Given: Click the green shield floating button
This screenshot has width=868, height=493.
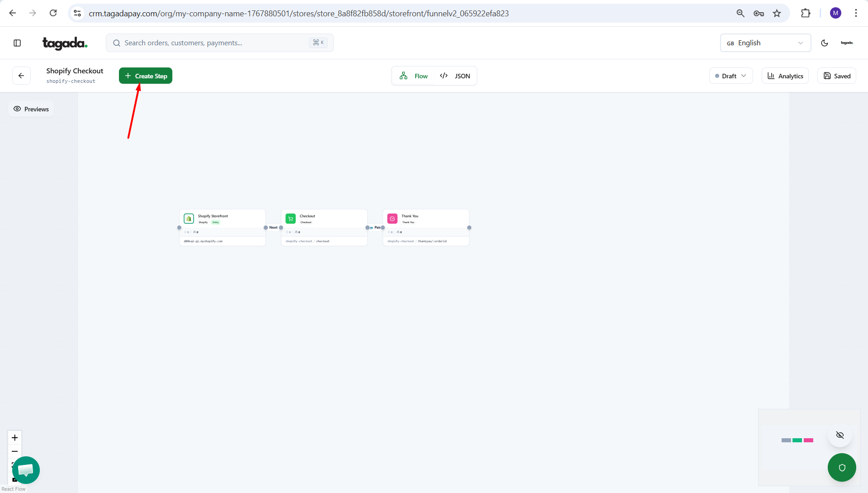Looking at the screenshot, I should coord(841,467).
